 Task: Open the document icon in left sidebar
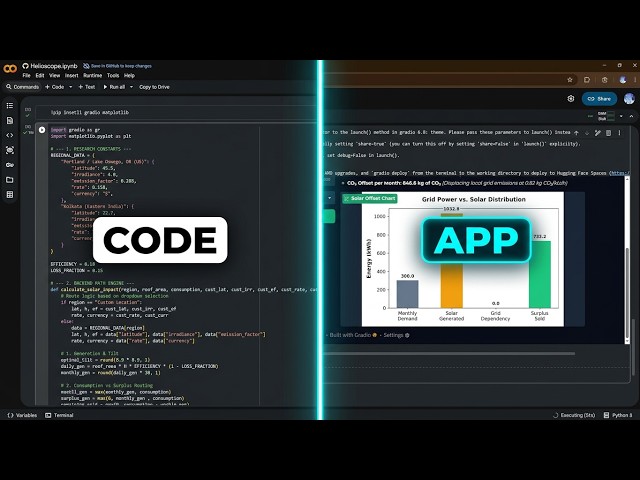pyautogui.click(x=10, y=120)
